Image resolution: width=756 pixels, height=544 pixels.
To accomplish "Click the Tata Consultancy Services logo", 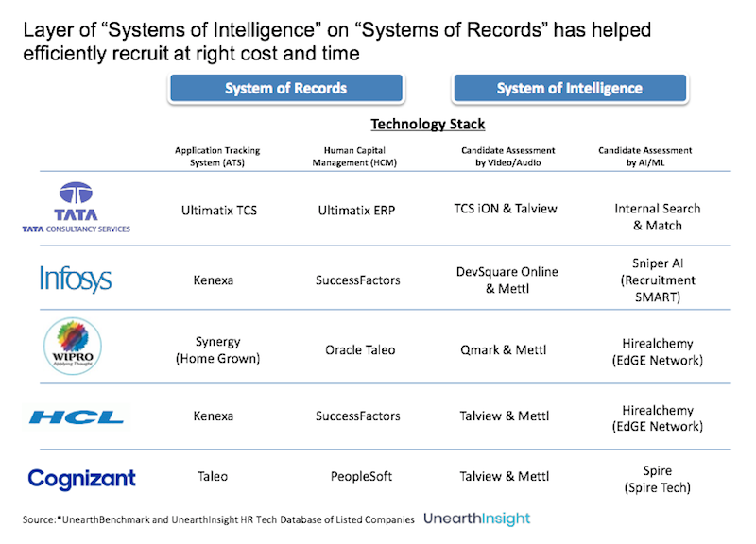I will coord(76,205).
